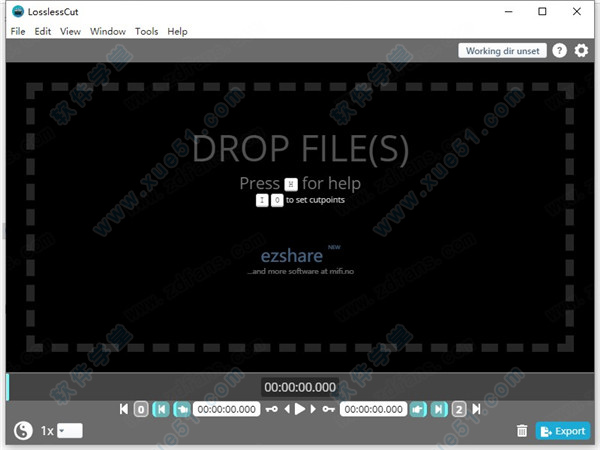Viewport: 600px width, 450px height.
Task: Click the ezshare link
Action: [292, 255]
